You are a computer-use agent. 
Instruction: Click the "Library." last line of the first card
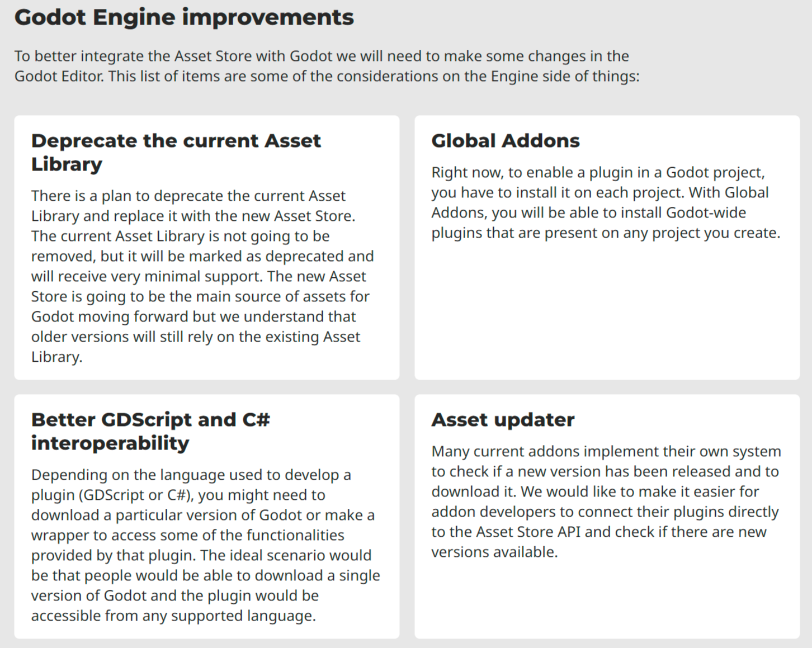click(57, 357)
